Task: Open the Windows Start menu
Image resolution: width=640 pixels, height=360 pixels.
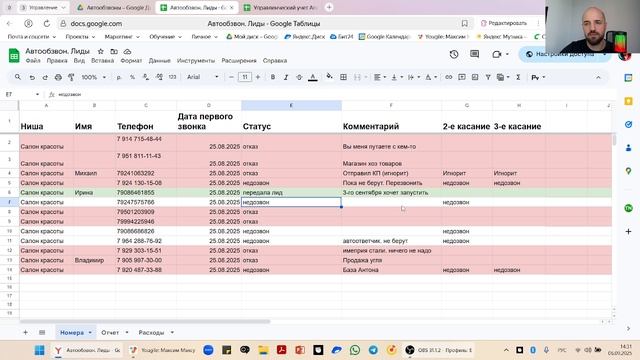Action: 40,350
